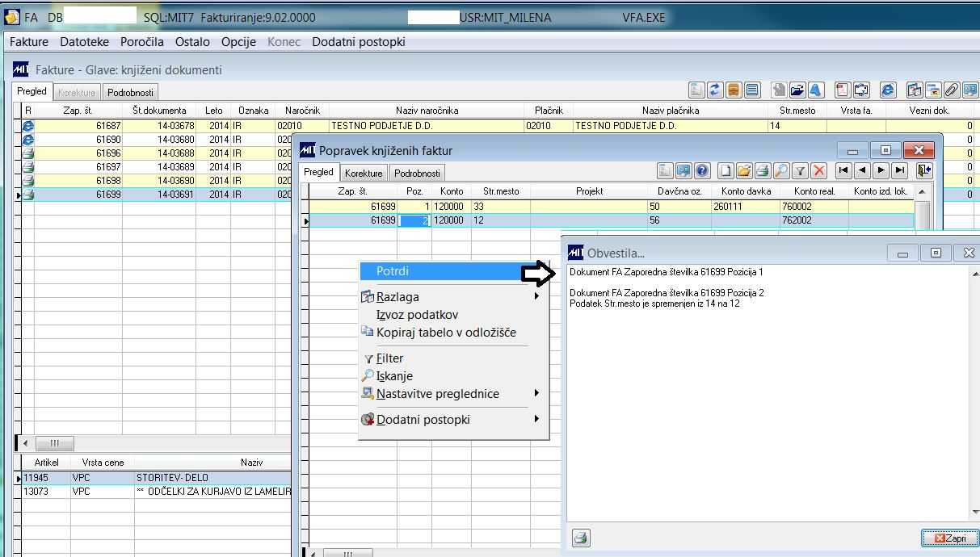This screenshot has height=557, width=980.
Task: Open search with the magnifying glass icon
Action: tap(780, 170)
